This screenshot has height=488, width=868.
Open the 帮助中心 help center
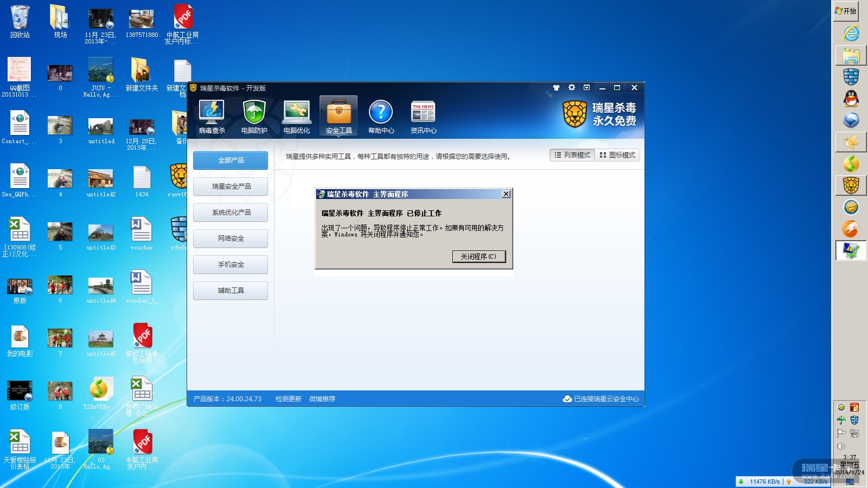[381, 117]
